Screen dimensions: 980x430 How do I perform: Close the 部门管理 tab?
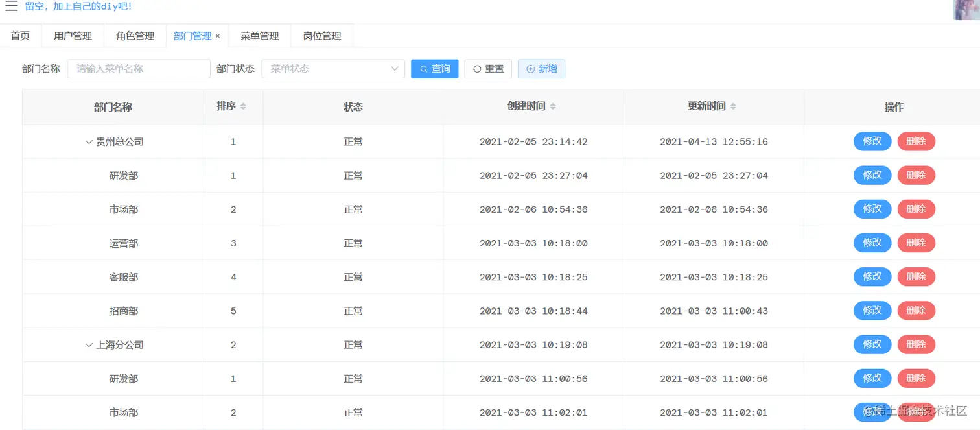pos(218,36)
